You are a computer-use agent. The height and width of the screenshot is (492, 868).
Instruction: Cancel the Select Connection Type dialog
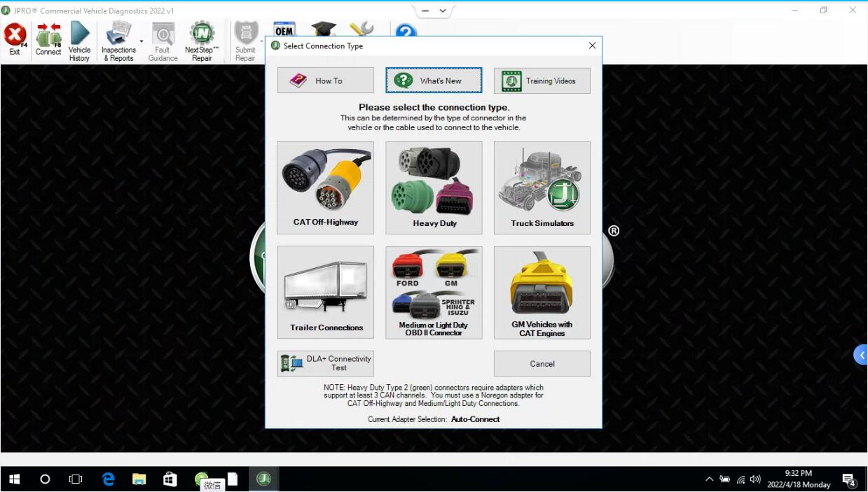point(542,363)
